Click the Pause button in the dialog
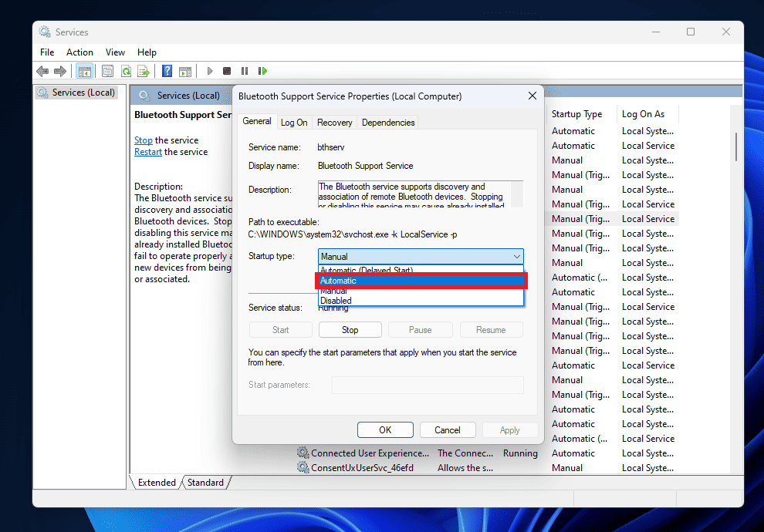 point(421,330)
